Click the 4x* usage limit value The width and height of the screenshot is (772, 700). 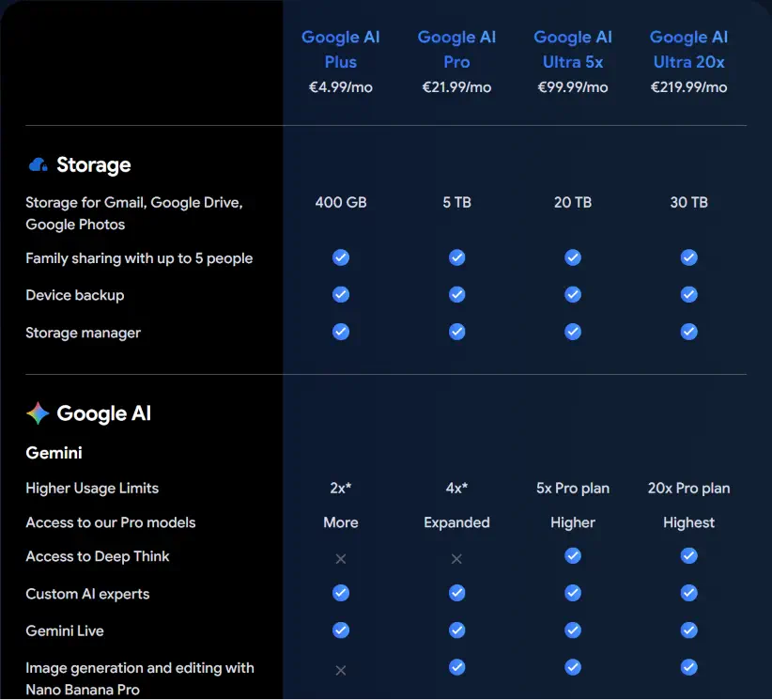456,489
